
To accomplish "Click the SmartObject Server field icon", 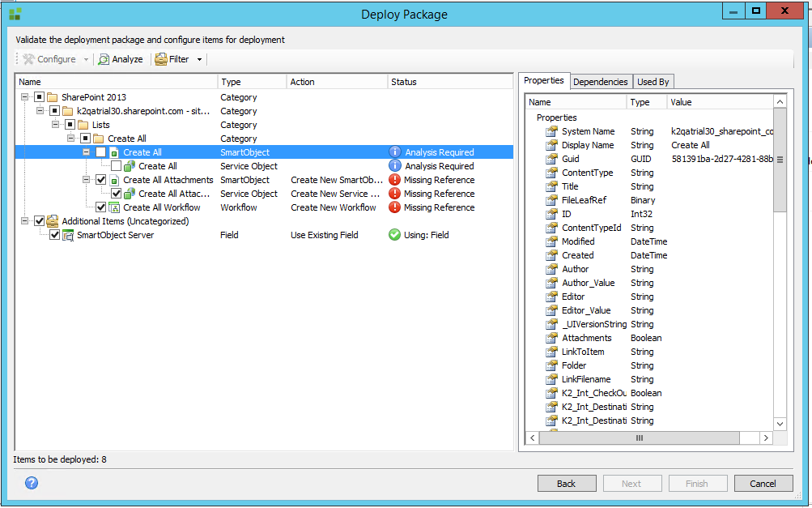I will pyautogui.click(x=69, y=235).
